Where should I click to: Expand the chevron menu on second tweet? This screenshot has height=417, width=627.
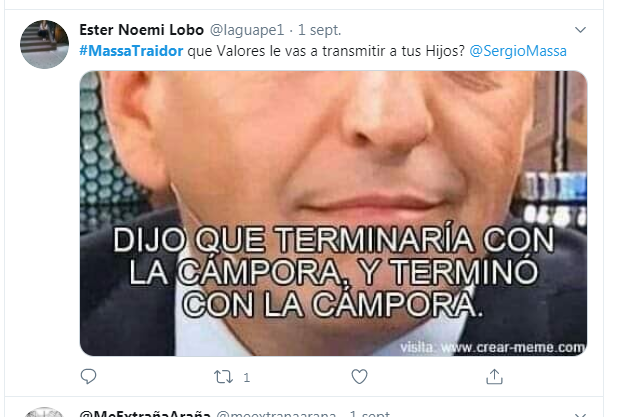580,414
